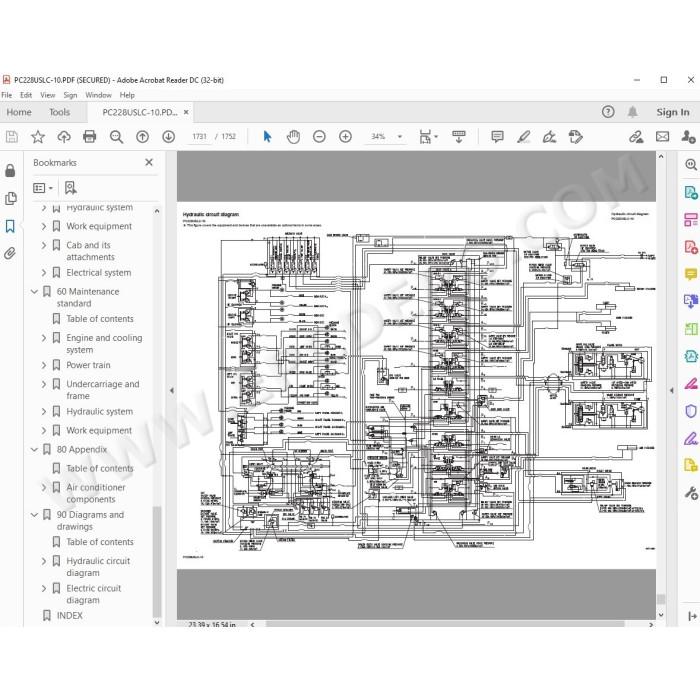Select the highlight text pen
The image size is (700, 700).
click(523, 137)
